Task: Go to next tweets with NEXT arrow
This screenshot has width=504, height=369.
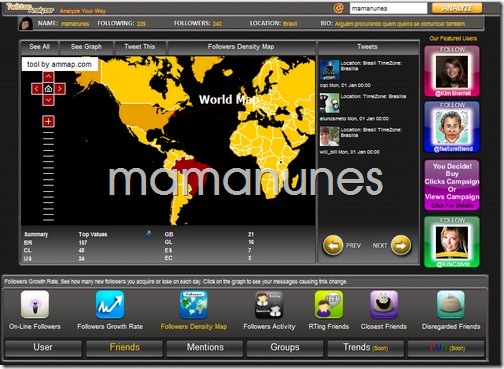Action: (401, 245)
